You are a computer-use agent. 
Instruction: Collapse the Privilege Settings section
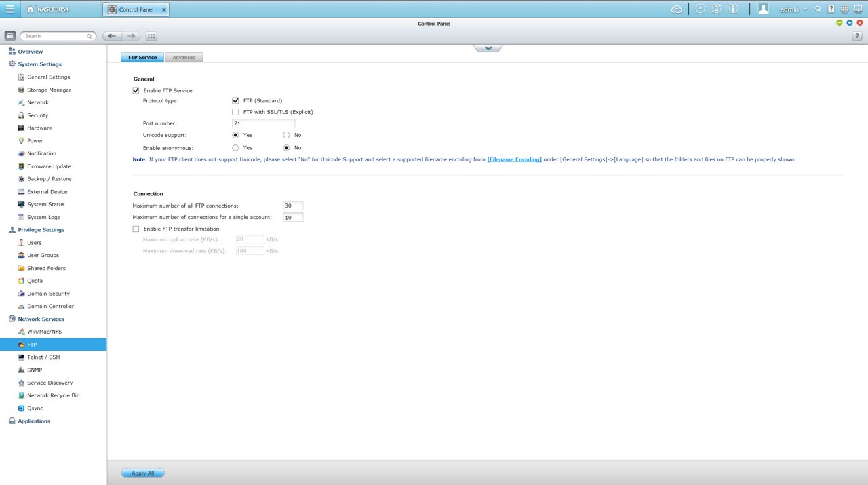(x=41, y=230)
